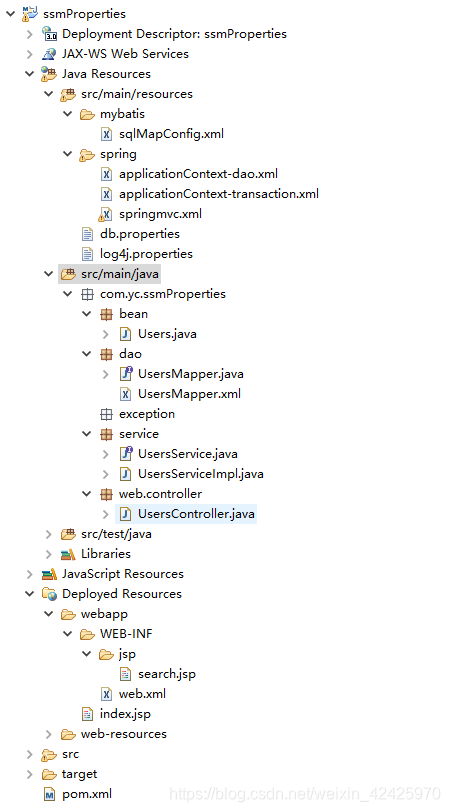The image size is (450, 812).
Task: Expand the Users.java node
Action: pos(106,334)
